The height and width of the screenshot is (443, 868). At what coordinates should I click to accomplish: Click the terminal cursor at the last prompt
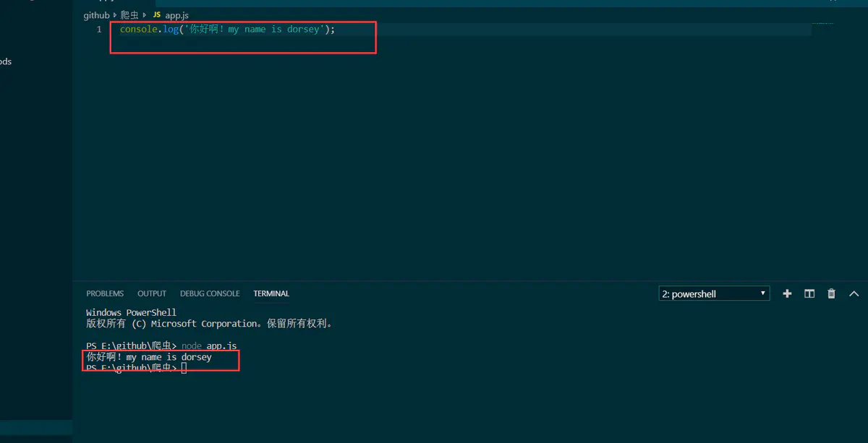tap(184, 368)
